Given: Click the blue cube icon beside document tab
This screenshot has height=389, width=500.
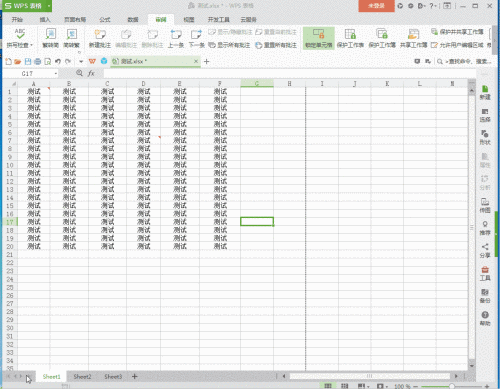Looking at the screenshot, I should click(104, 61).
